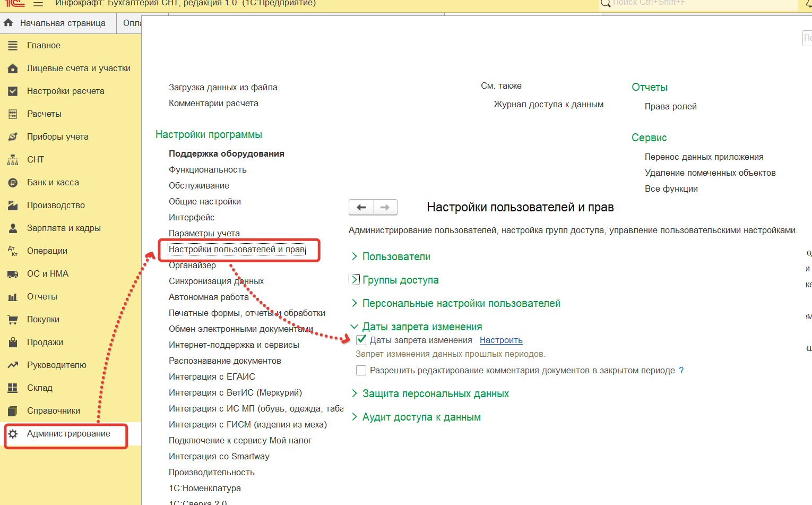
Task: Click the Администрирование gear icon
Action: [13, 434]
